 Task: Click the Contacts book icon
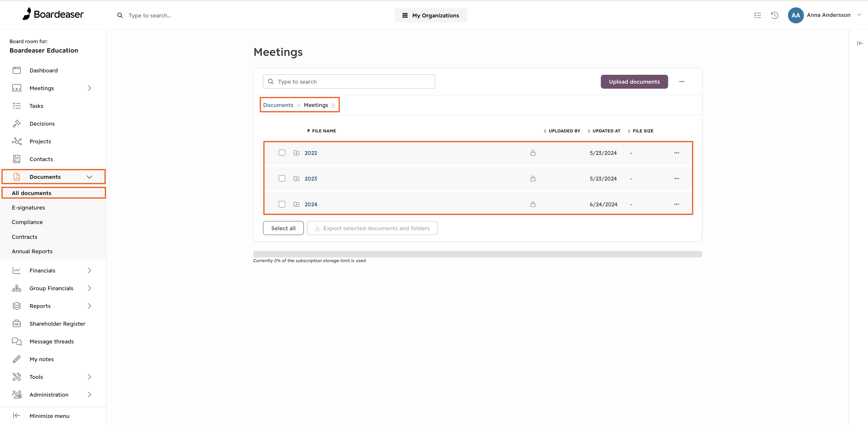click(17, 159)
